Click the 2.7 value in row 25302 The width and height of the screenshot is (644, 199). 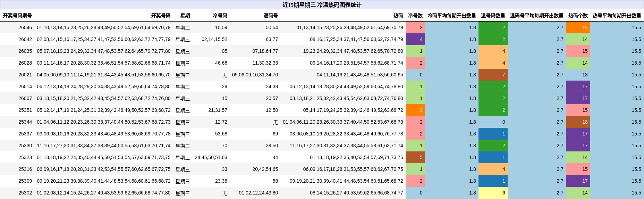click(560, 193)
